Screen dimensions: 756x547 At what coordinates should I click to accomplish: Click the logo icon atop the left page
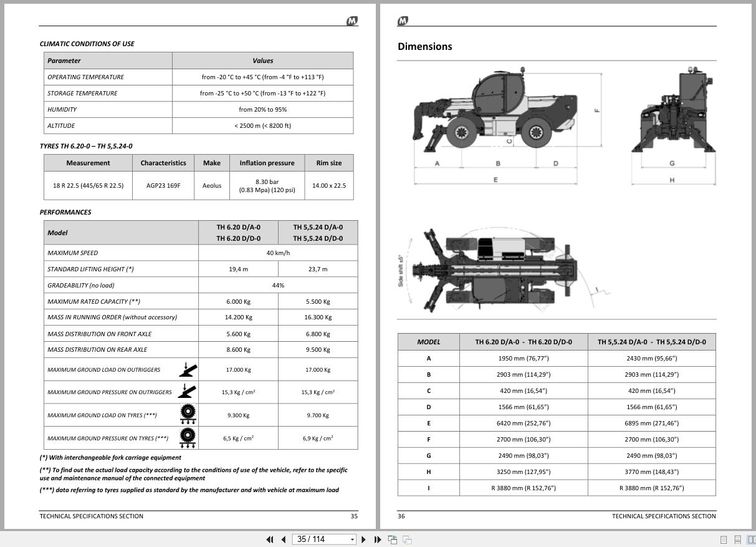tap(352, 21)
